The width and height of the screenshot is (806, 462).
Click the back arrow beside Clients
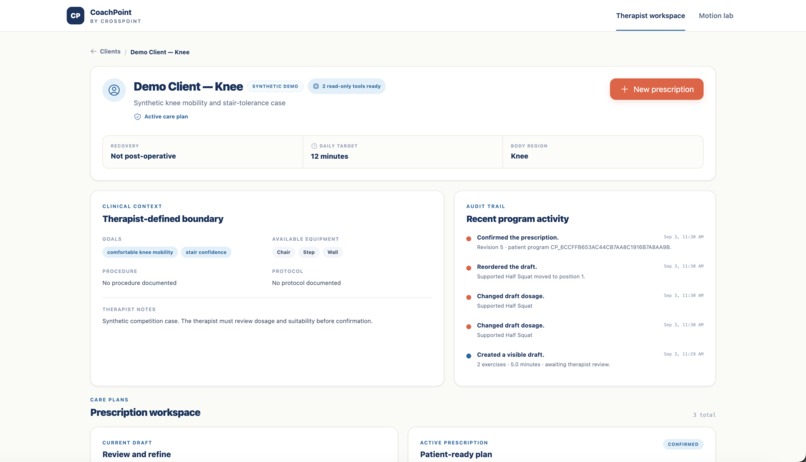click(x=93, y=51)
